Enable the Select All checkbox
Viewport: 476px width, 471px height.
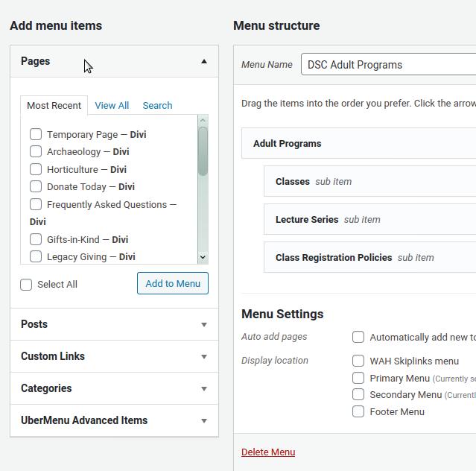pyautogui.click(x=26, y=285)
